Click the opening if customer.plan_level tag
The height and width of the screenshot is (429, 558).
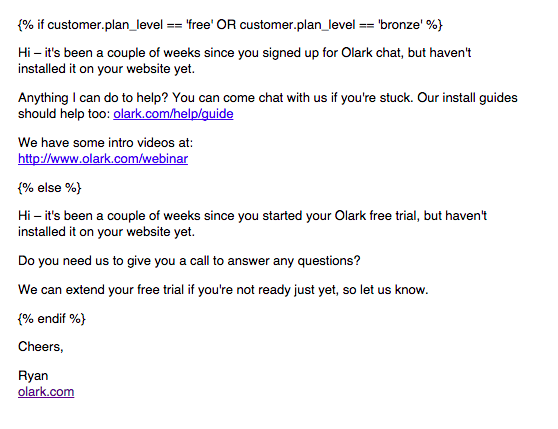pyautogui.click(x=230, y=25)
